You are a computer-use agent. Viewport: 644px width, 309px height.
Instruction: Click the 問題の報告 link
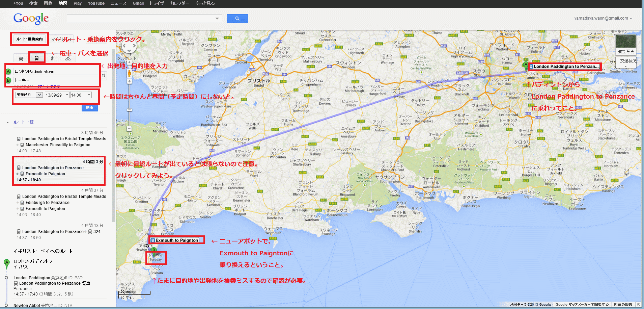click(623, 305)
